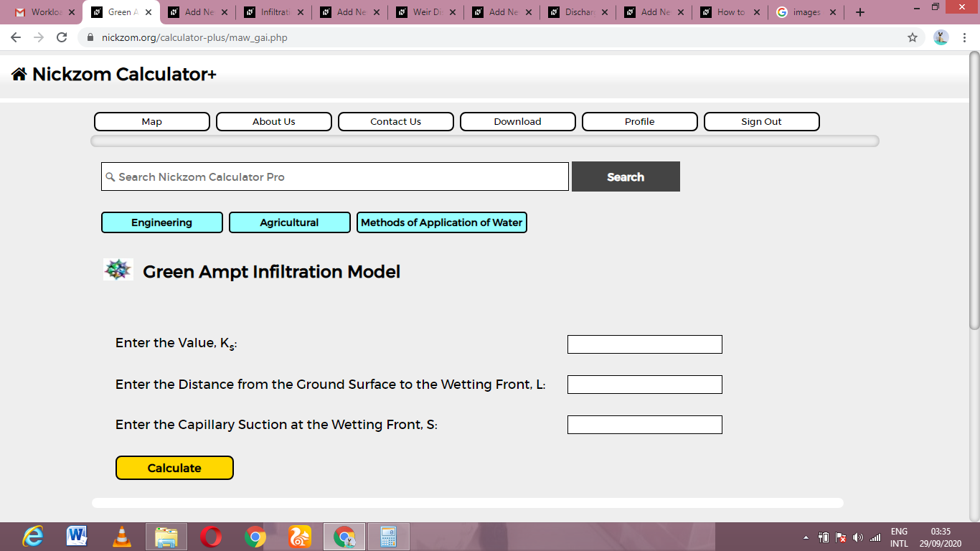Click the action center flag icon
The width and height of the screenshot is (980, 551).
(841, 537)
